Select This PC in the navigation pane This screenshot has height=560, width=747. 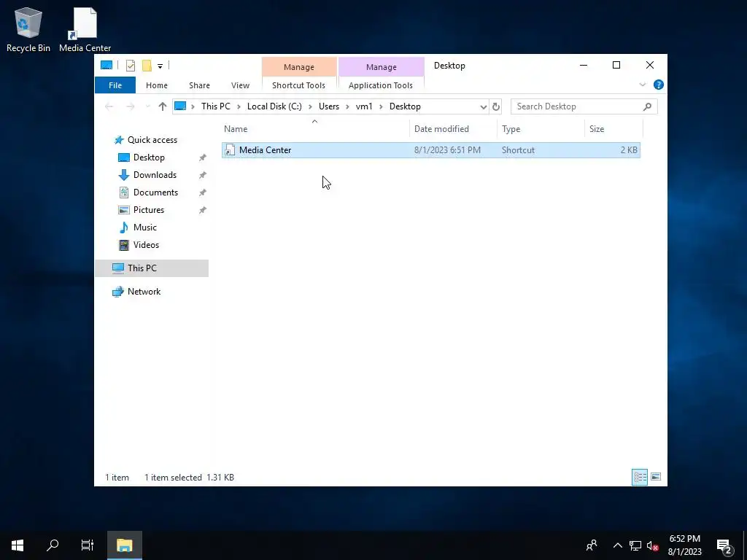point(152,268)
